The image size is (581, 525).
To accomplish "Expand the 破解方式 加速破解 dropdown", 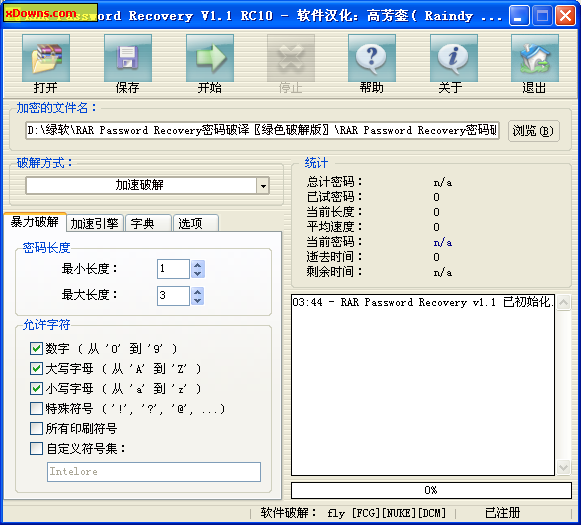I will coord(263,185).
